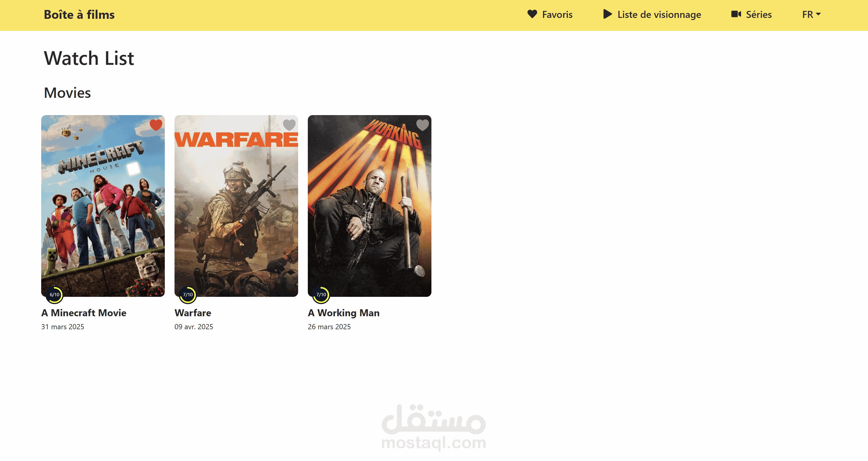
Task: Open the Warfare title link
Action: point(193,313)
